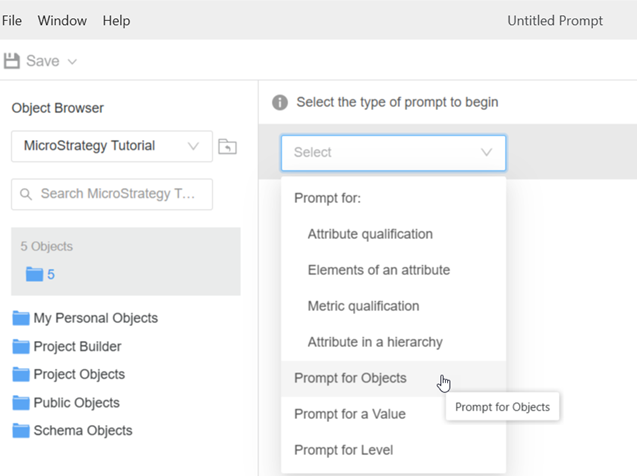
Task: Click the My Personal Objects folder icon
Action: (21, 319)
